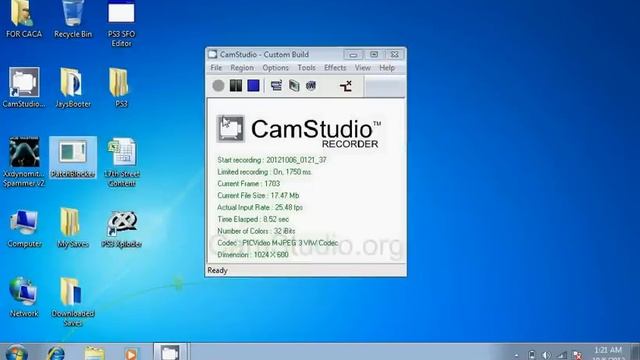Open the Region menu
This screenshot has height=360, width=640.
pos(242,68)
